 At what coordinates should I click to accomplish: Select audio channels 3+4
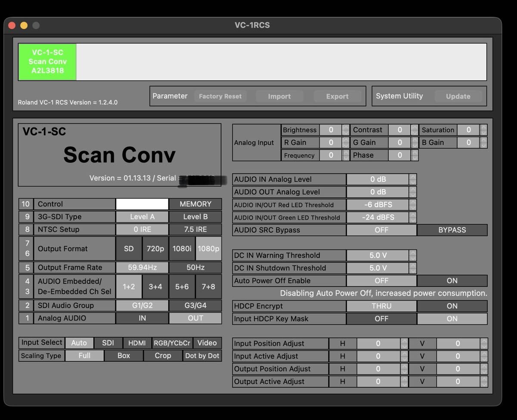point(155,286)
